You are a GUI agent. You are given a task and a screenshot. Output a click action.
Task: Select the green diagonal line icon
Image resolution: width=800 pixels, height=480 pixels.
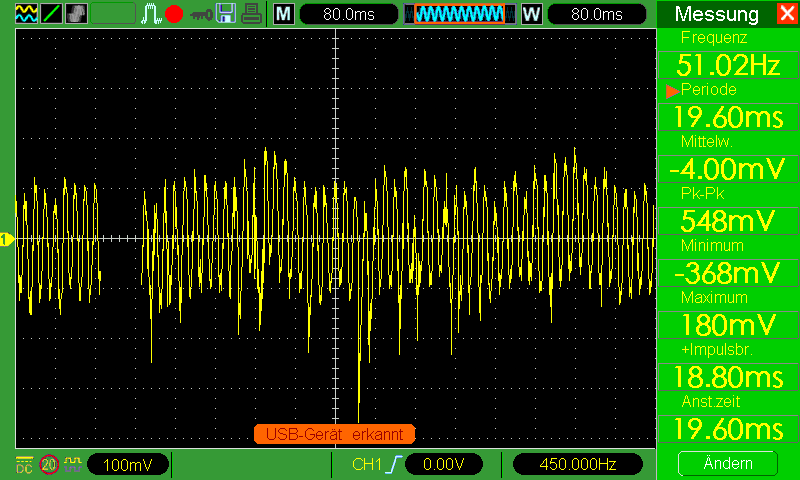point(51,14)
